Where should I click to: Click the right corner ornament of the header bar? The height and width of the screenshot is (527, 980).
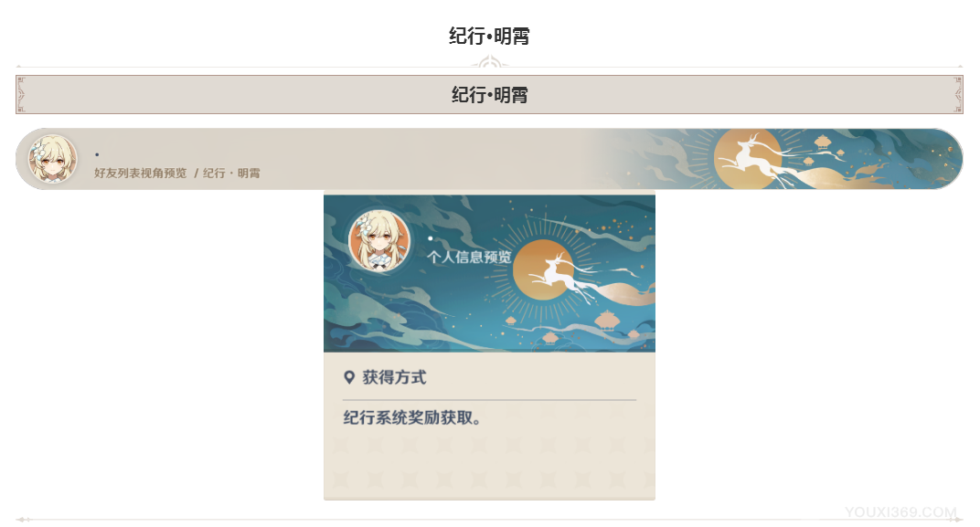click(957, 95)
